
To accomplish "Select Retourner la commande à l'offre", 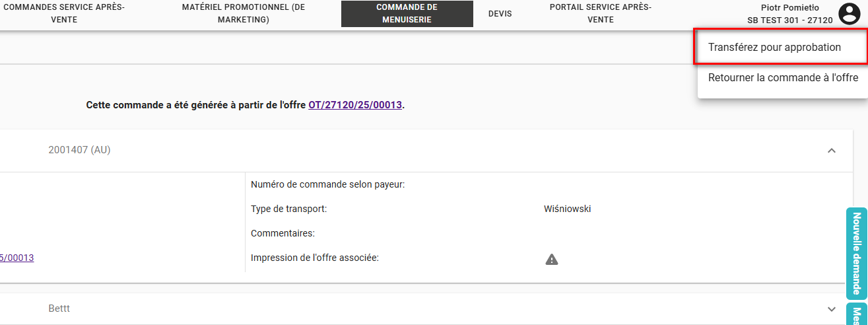I will 783,78.
